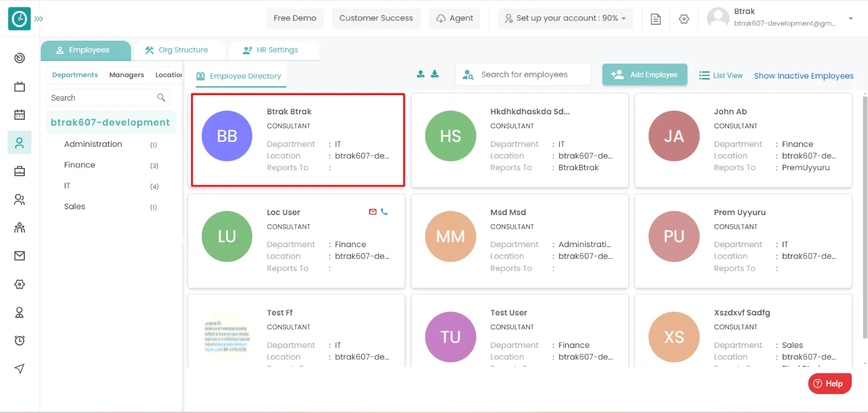Click the upload employees icon
868x413 pixels.
(x=420, y=74)
